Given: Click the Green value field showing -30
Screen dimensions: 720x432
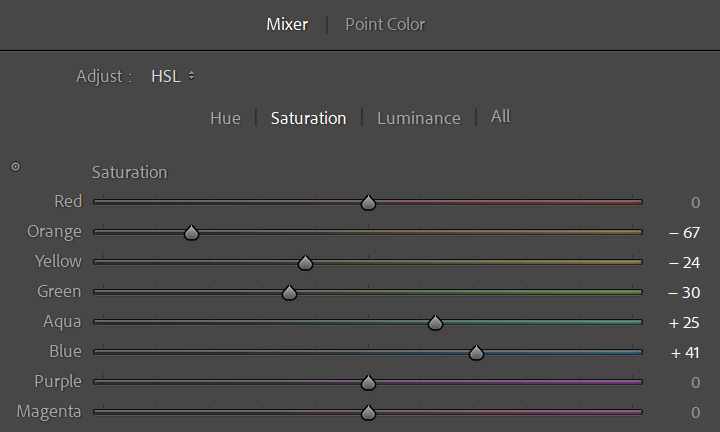Looking at the screenshot, I should (684, 292).
